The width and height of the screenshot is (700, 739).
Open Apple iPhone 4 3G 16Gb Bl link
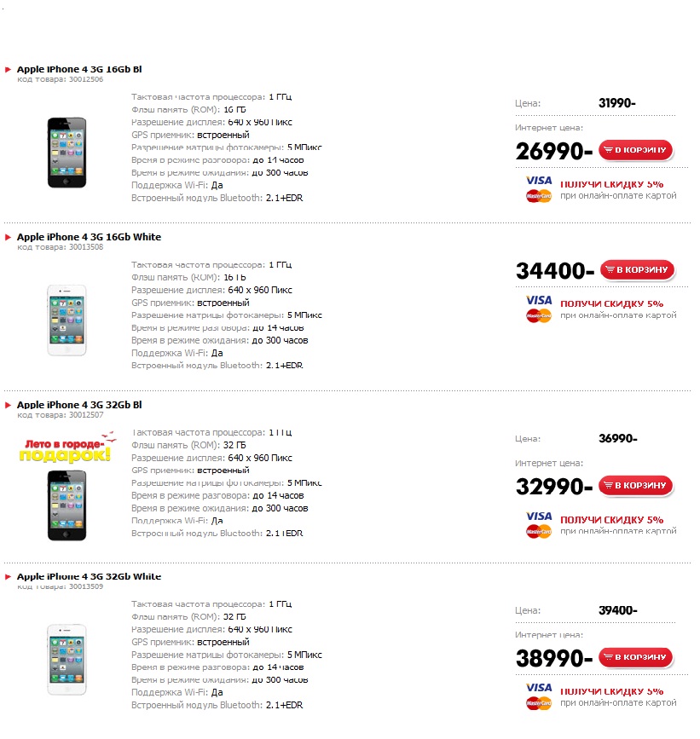coord(79,69)
